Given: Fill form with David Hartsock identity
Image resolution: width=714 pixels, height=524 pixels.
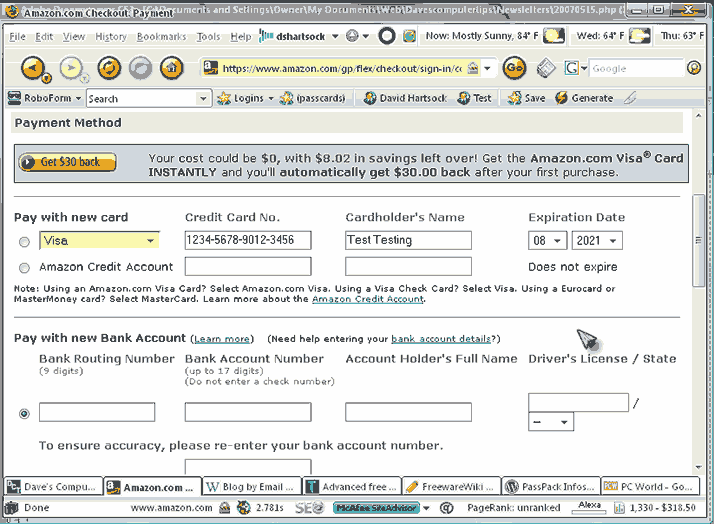Looking at the screenshot, I should click(405, 98).
